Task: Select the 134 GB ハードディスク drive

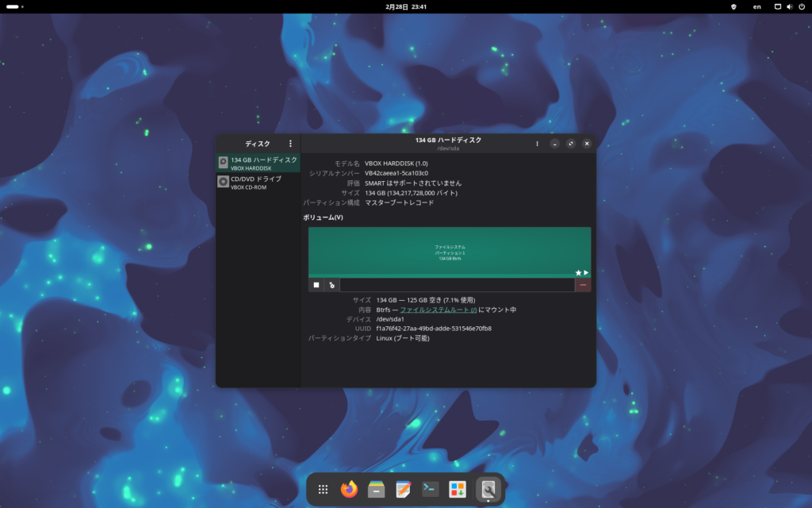Action: coord(259,164)
